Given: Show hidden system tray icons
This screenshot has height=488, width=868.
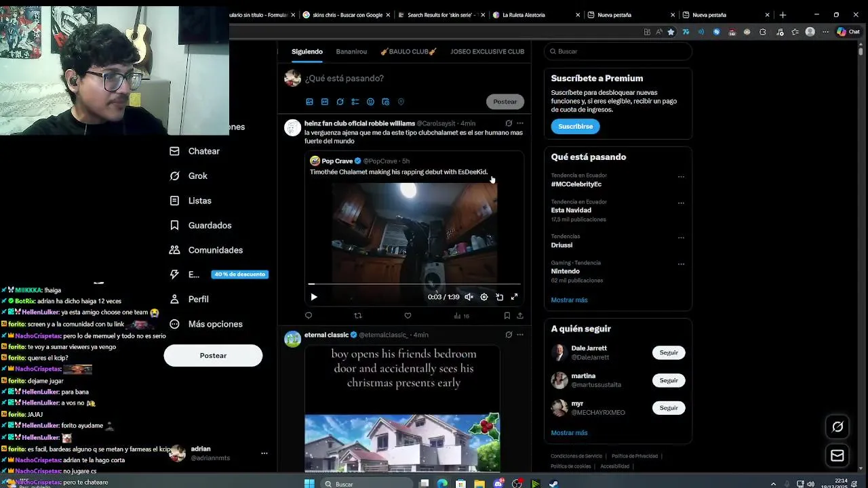Looking at the screenshot, I should tap(773, 484).
